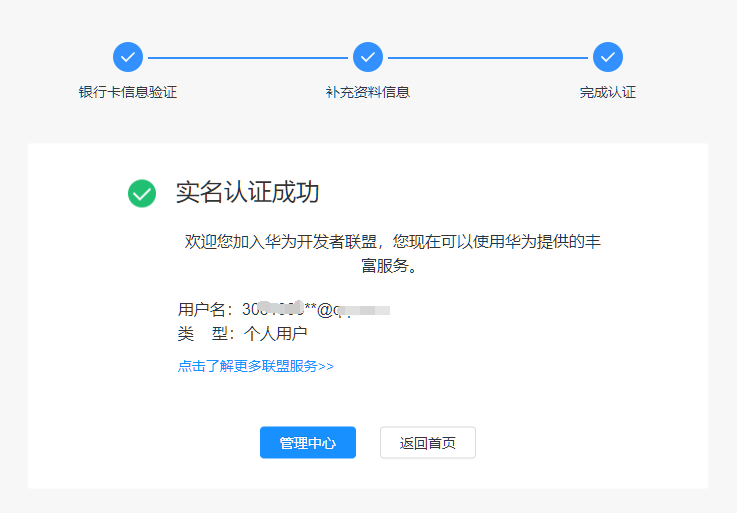Open the 点击了解更多联盟服务>> link
The width and height of the screenshot is (737, 513).
(x=256, y=366)
